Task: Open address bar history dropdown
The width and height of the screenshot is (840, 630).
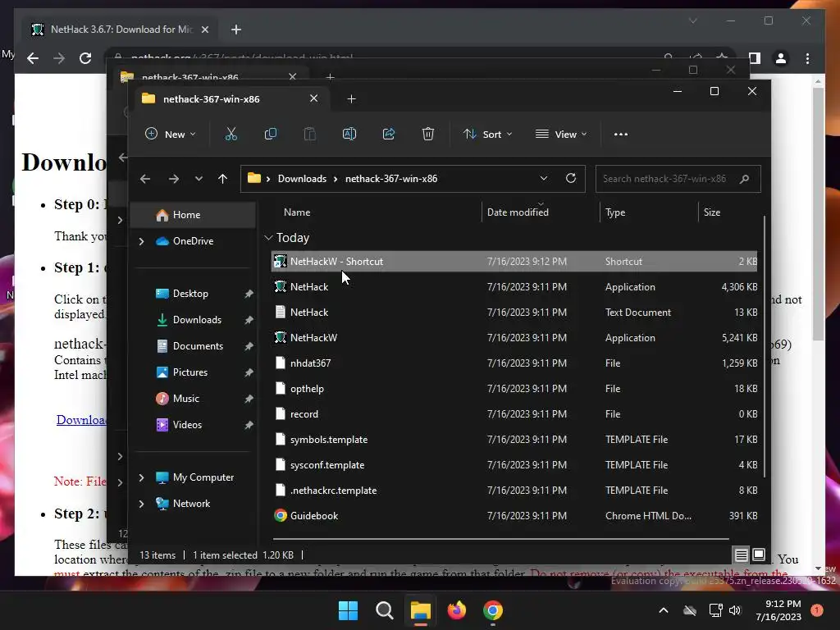Action: pyautogui.click(x=543, y=178)
